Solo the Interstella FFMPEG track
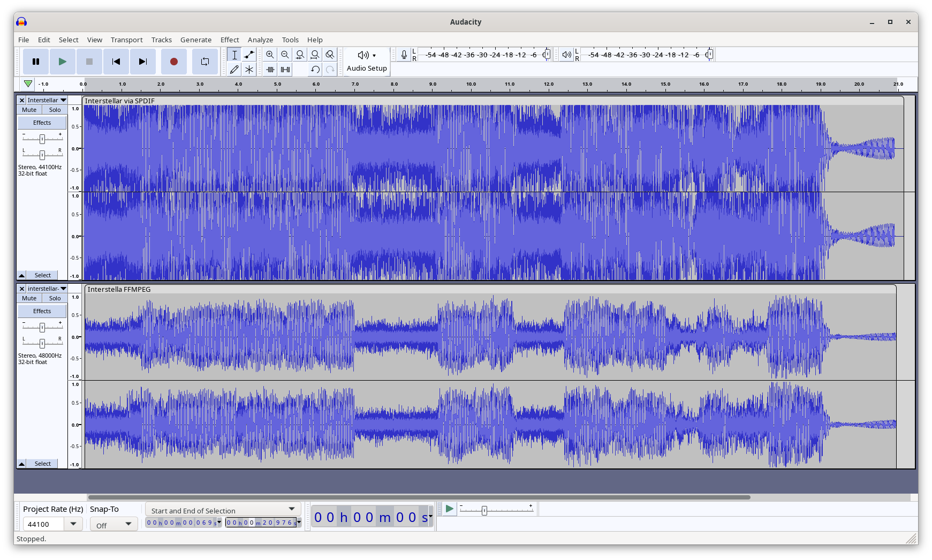932x560 pixels. click(55, 298)
